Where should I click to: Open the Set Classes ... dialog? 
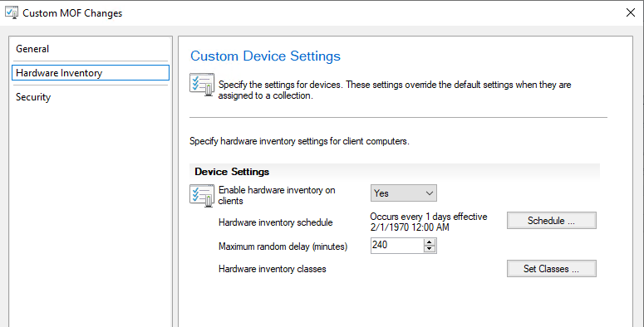[x=551, y=269]
